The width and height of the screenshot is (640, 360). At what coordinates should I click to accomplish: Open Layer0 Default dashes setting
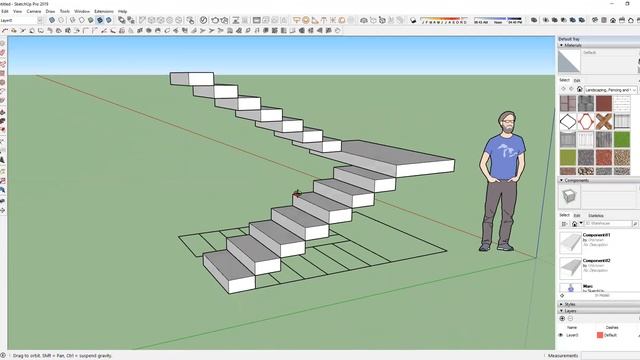pyautogui.click(x=610, y=335)
